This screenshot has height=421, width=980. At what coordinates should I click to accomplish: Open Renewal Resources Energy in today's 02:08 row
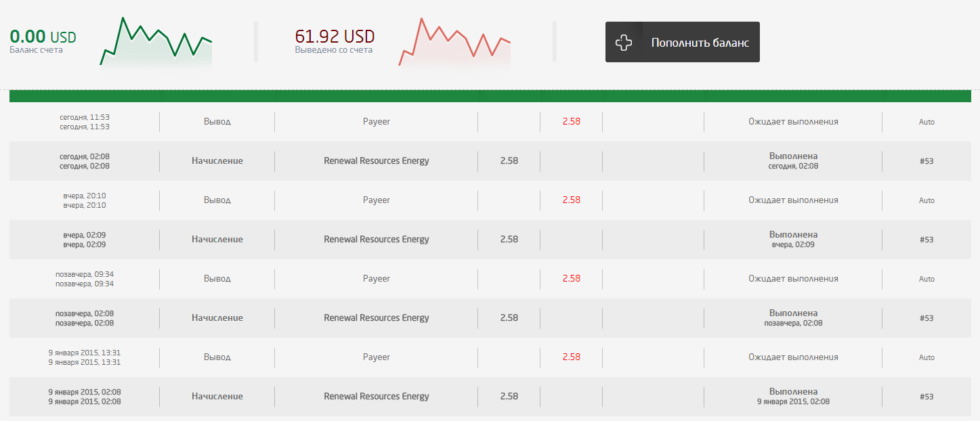tap(376, 161)
